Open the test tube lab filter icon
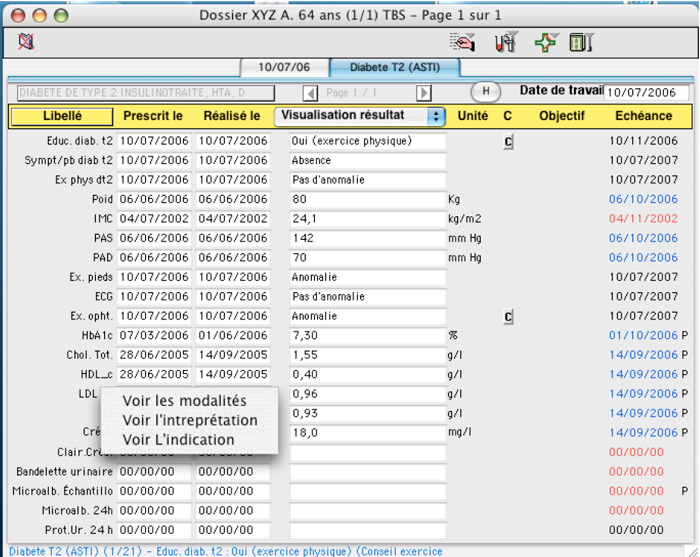The image size is (700, 557). (x=506, y=42)
